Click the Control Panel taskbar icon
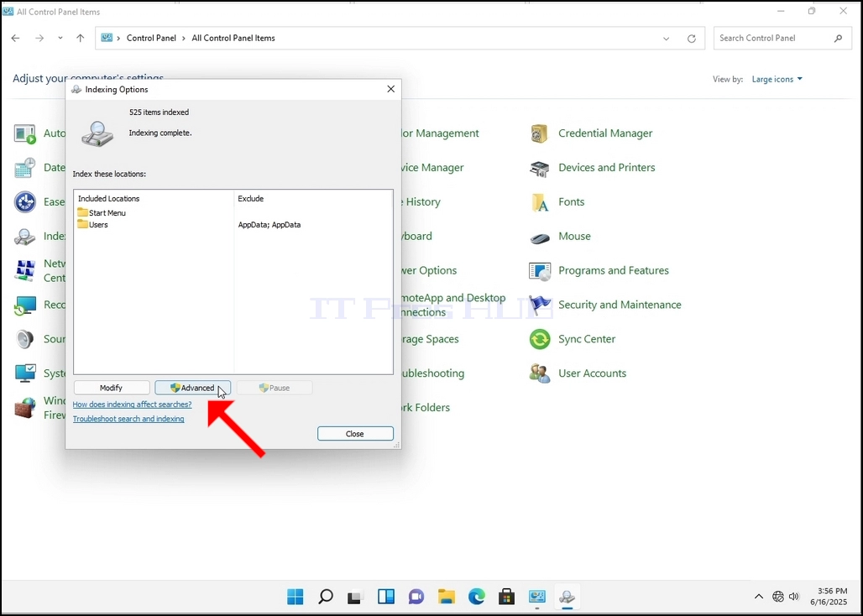 click(536, 596)
